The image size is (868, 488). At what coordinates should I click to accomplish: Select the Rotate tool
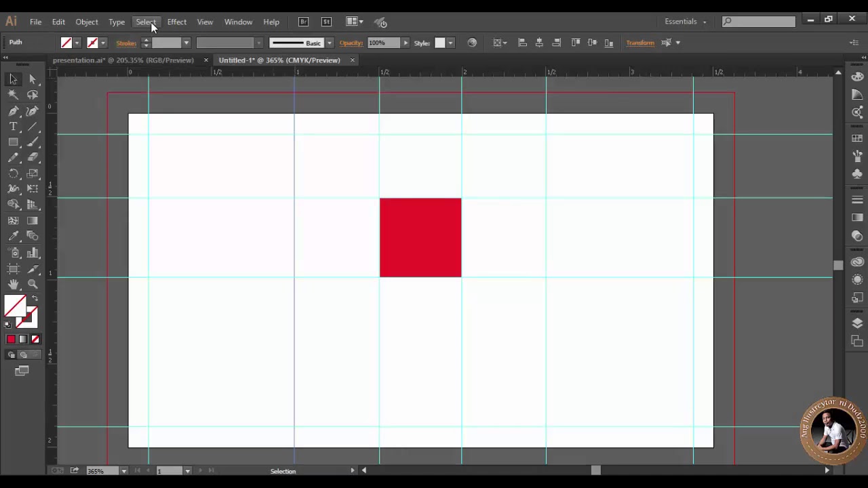(13, 174)
